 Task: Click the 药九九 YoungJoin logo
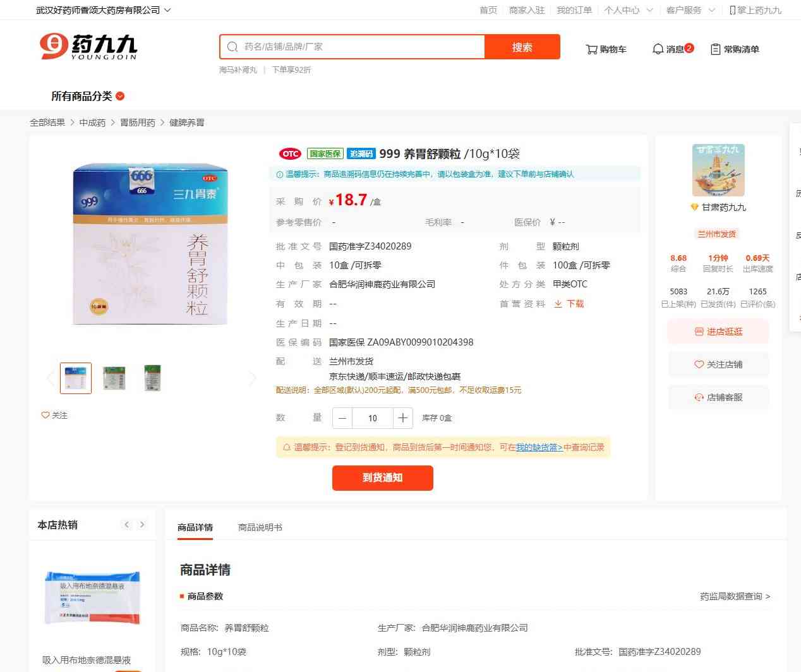[x=88, y=47]
